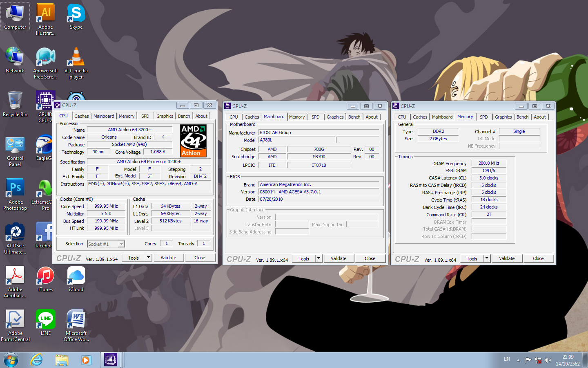This screenshot has height=368, width=588.
Task: Open the Skype desktop icon
Action: (x=76, y=17)
